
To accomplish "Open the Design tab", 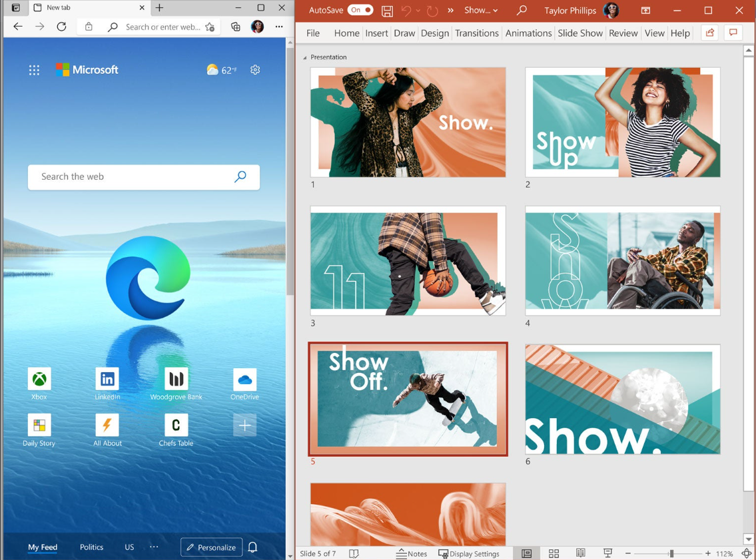I will coord(435,33).
